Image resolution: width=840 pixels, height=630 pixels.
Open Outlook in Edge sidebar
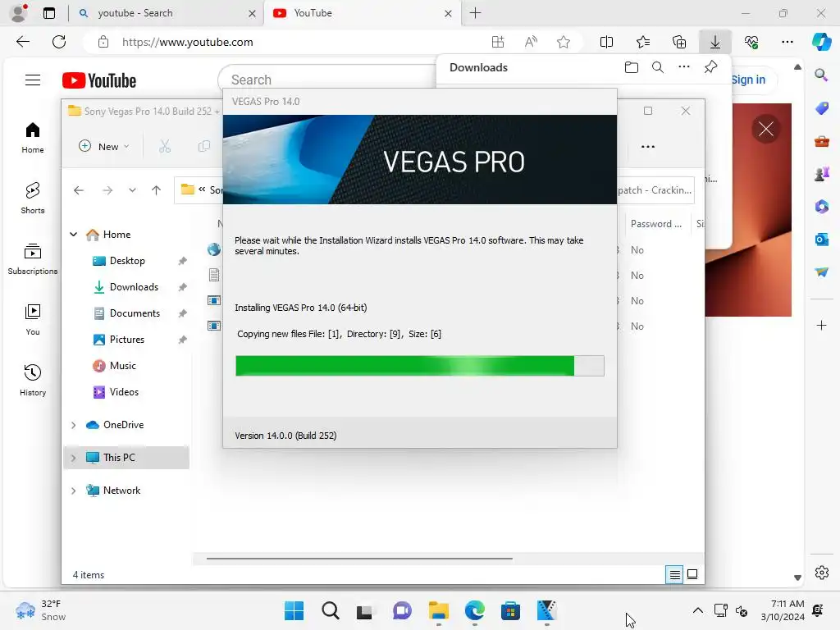coord(821,239)
